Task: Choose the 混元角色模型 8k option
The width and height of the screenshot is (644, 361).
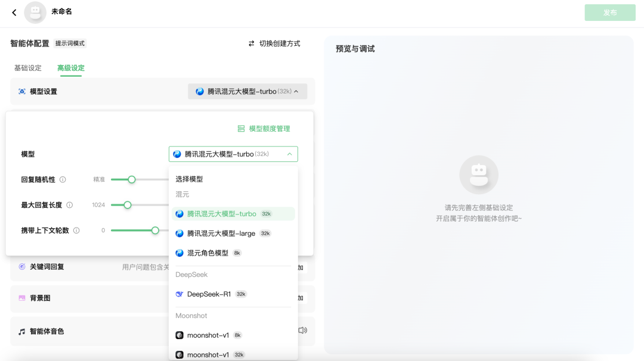Action: [x=208, y=253]
